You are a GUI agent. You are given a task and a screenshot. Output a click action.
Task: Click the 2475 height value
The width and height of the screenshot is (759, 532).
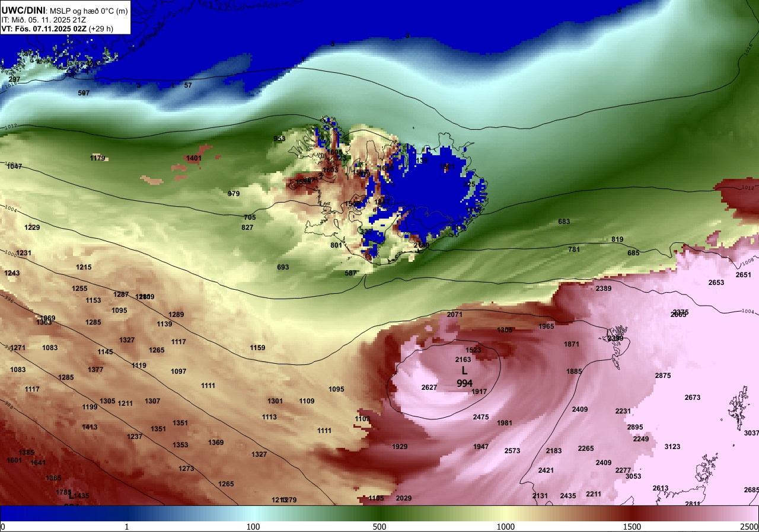[x=481, y=417]
